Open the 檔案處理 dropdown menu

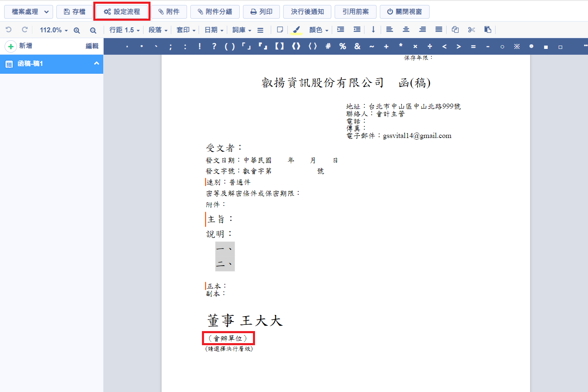29,12
